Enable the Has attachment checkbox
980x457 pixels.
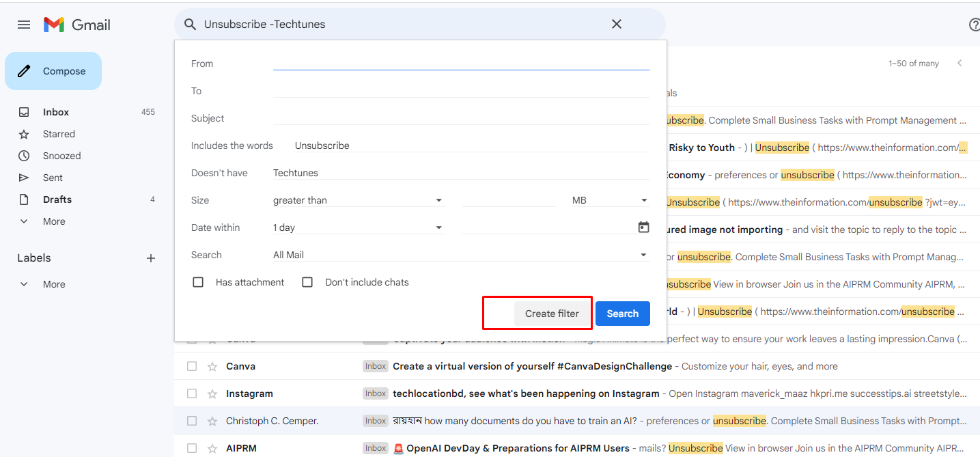(x=198, y=282)
